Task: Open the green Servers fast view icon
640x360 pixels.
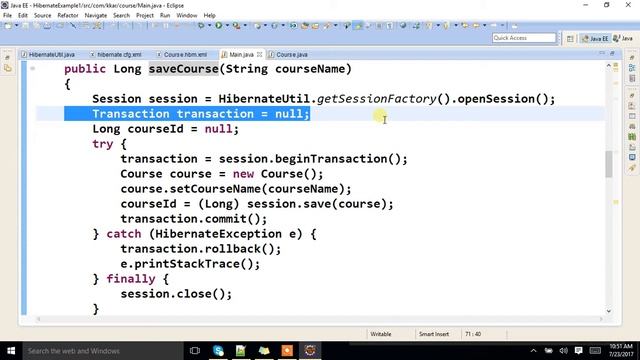Action: point(632,136)
